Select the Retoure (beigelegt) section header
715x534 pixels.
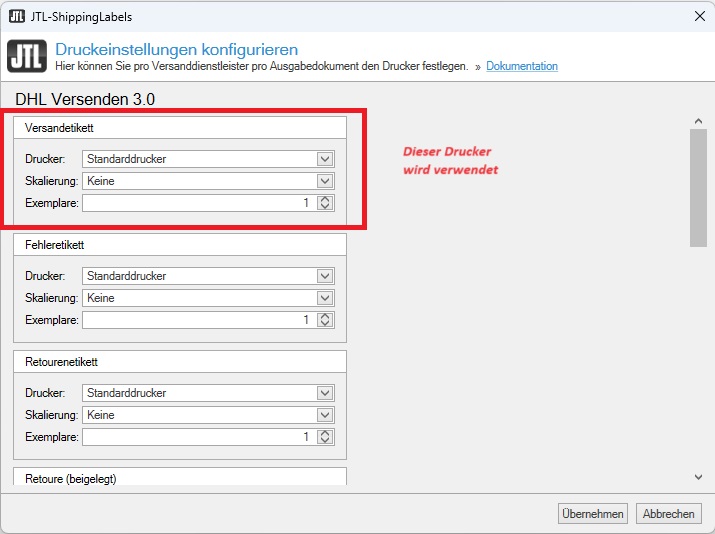tap(180, 477)
